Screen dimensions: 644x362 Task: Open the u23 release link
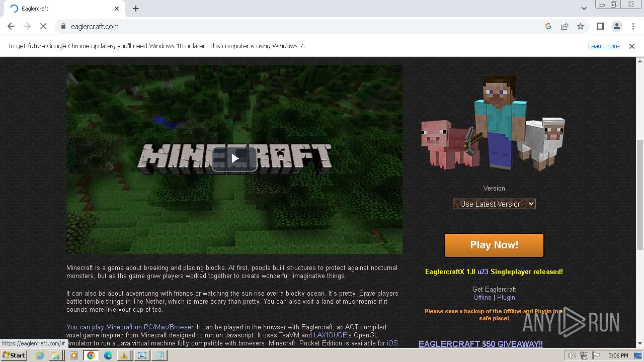click(x=482, y=271)
